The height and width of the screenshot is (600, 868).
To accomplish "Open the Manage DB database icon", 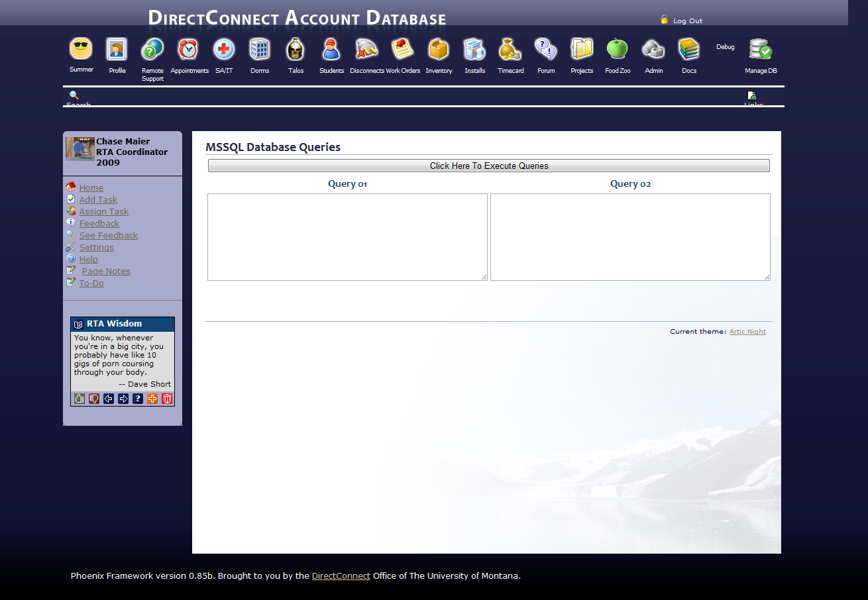I will pos(761,49).
